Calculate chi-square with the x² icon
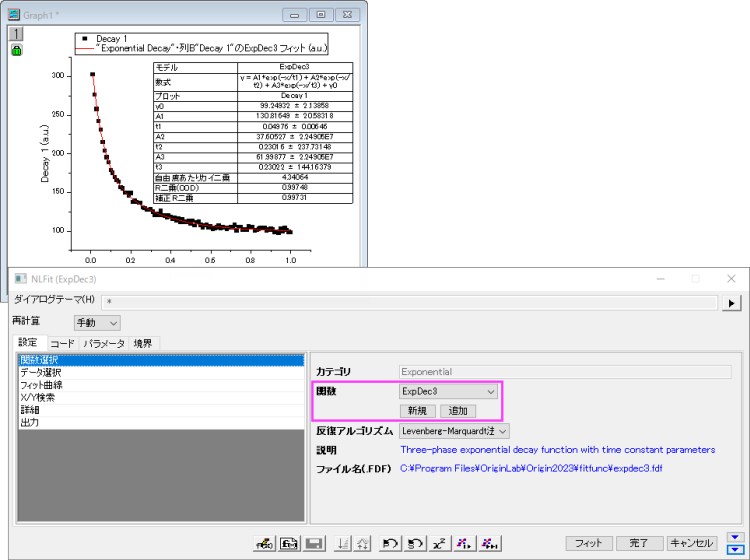The image size is (750, 560). (x=439, y=543)
